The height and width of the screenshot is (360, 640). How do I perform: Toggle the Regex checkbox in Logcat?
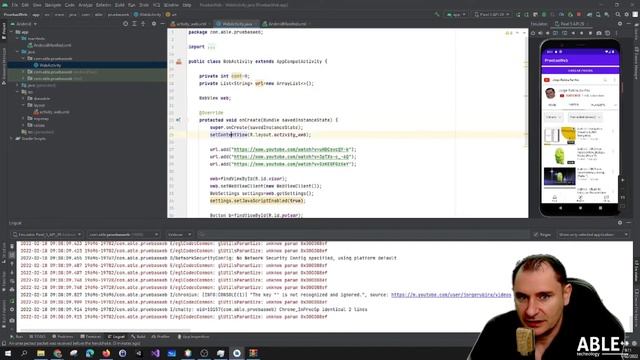point(542,235)
